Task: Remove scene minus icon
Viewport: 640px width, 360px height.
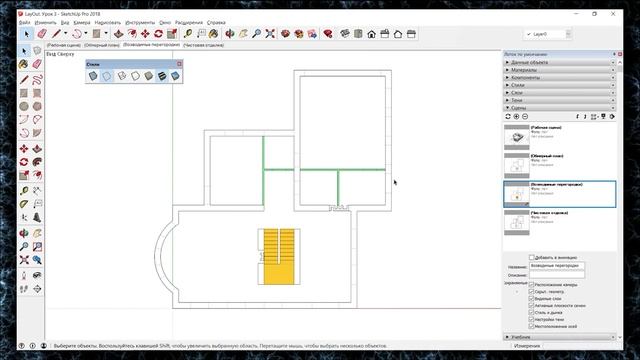Action: click(x=525, y=117)
